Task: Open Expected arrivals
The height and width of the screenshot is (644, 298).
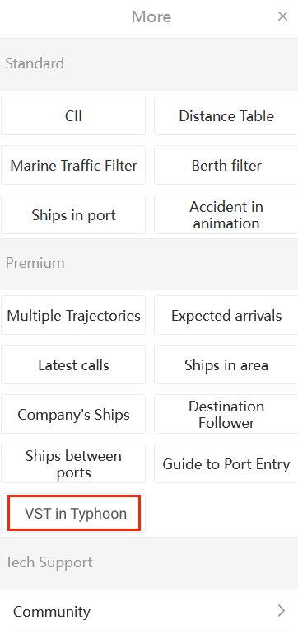Action: (x=226, y=315)
